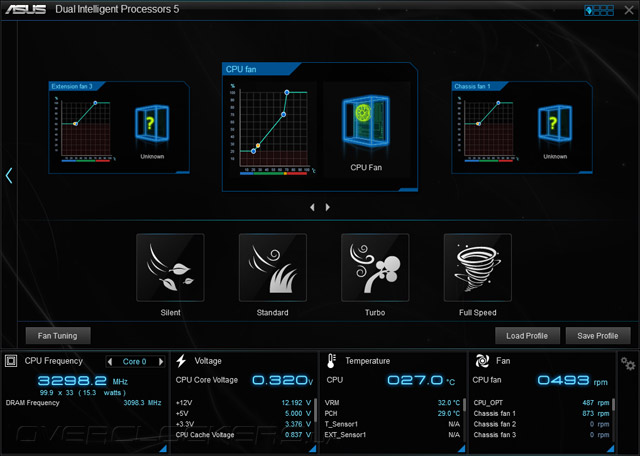
Task: Click the Fan spinner icon in monitor panel
Action: [x=482, y=361]
